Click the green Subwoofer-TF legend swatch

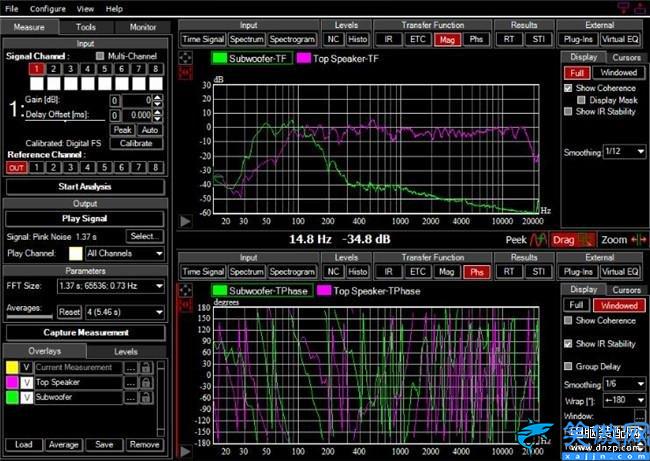(219, 58)
